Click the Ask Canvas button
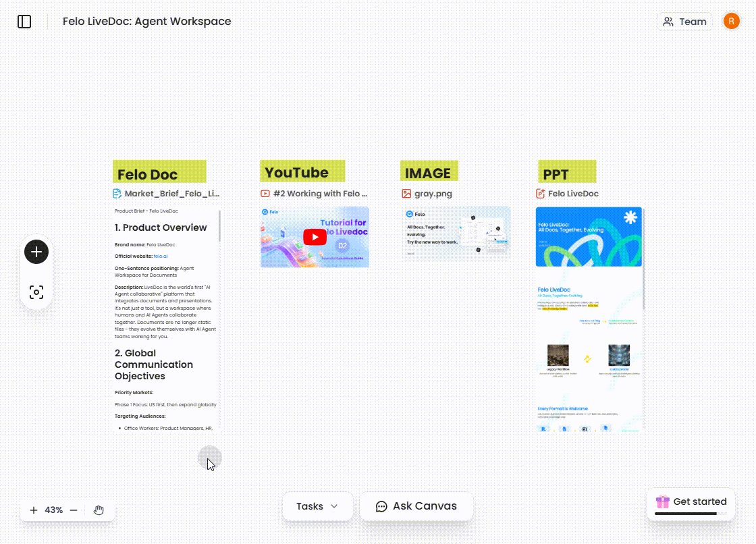This screenshot has width=756, height=544. 416,506
